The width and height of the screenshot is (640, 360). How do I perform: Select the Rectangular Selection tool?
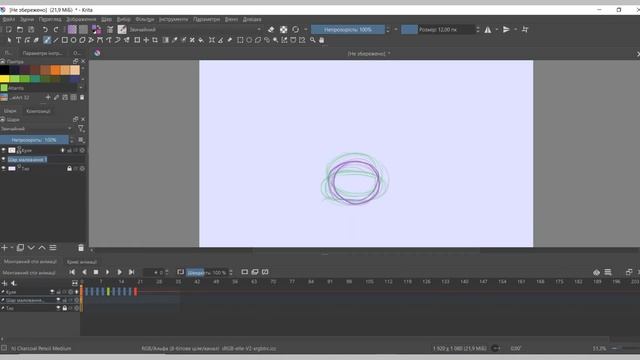[240, 40]
